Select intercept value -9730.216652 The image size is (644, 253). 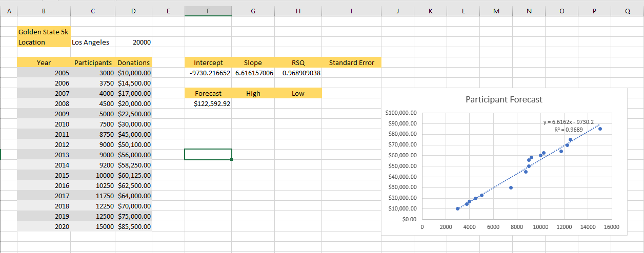(x=208, y=73)
